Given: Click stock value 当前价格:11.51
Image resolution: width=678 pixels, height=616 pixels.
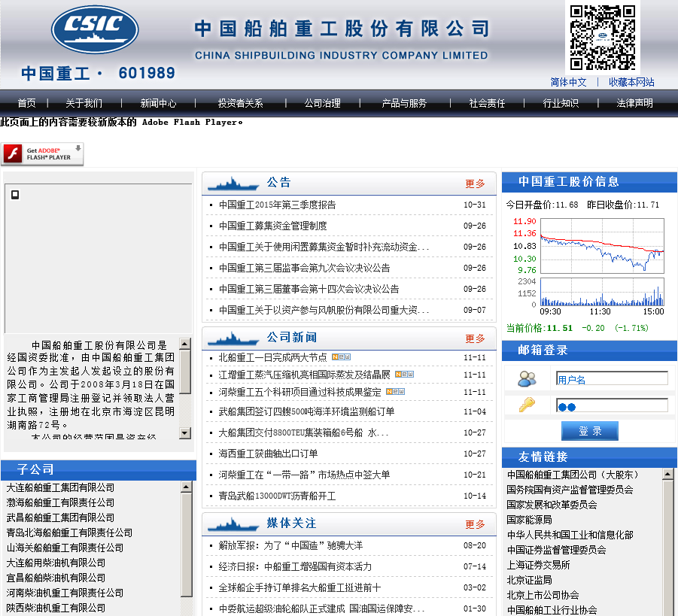Looking at the screenshot, I should click(x=540, y=328).
